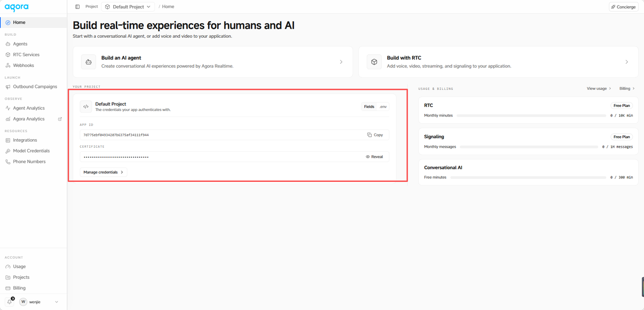This screenshot has width=644, height=310.
Task: Click the Free Plan badge on RTC
Action: (x=622, y=106)
